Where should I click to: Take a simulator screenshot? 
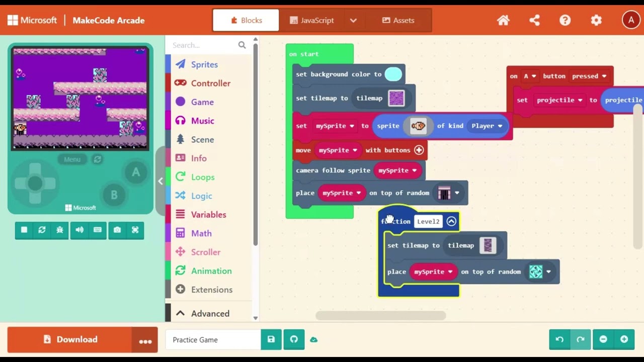[x=117, y=230]
